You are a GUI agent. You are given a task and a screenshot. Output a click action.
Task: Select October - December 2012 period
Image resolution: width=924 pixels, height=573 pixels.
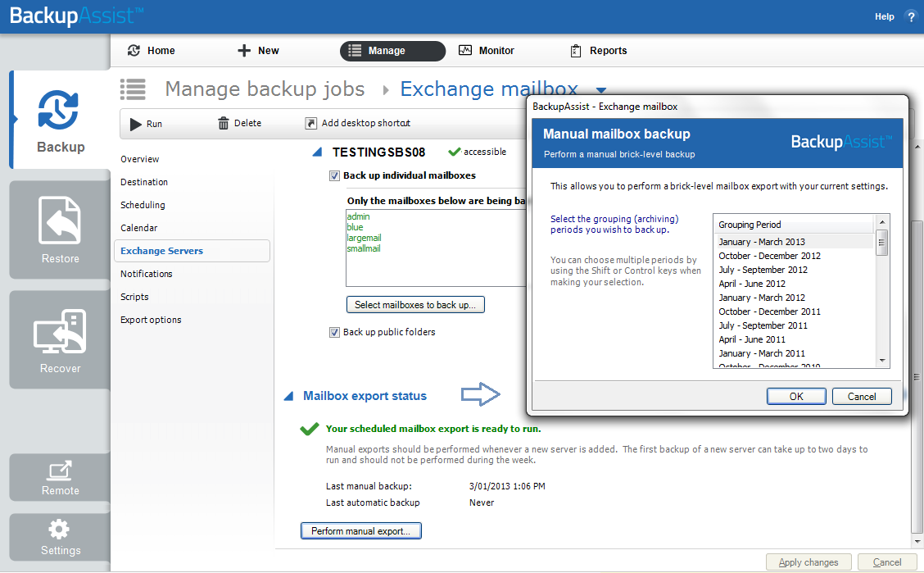[x=793, y=256]
